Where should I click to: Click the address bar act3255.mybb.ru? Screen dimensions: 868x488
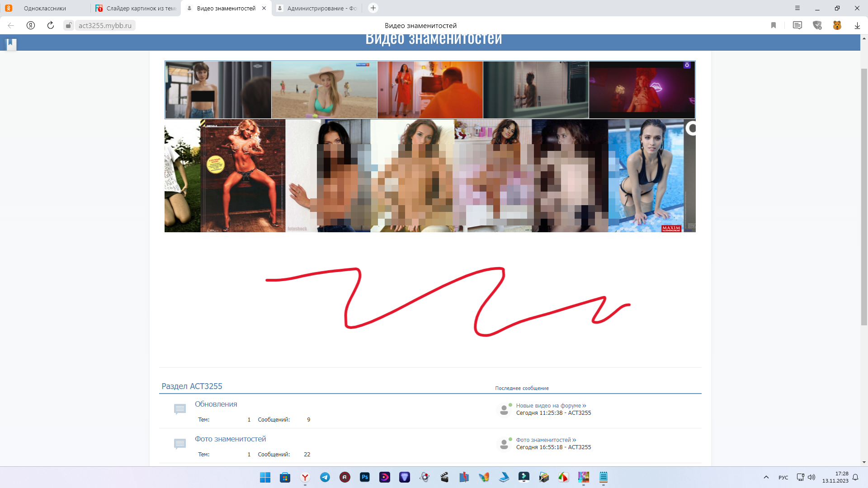105,25
